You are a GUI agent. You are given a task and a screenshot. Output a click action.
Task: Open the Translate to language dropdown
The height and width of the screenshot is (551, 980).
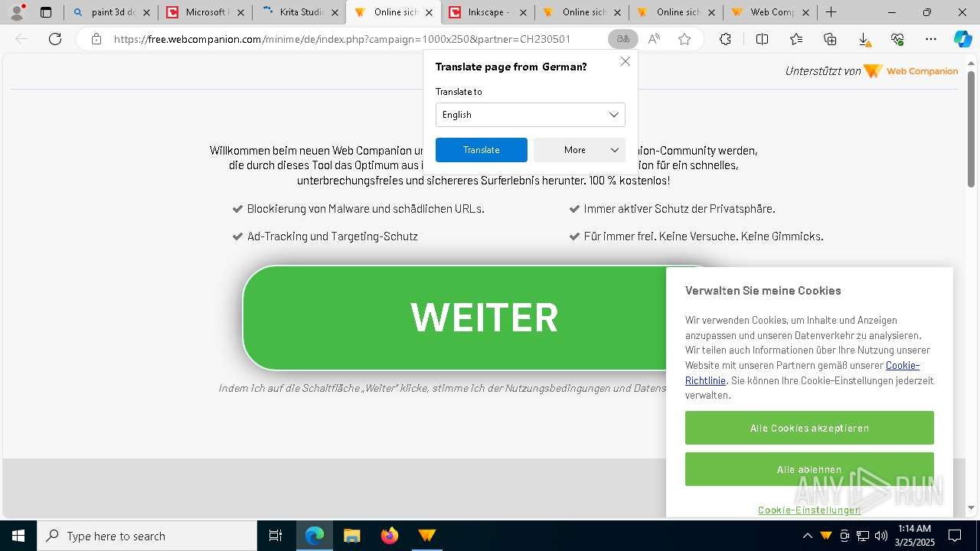coord(531,115)
